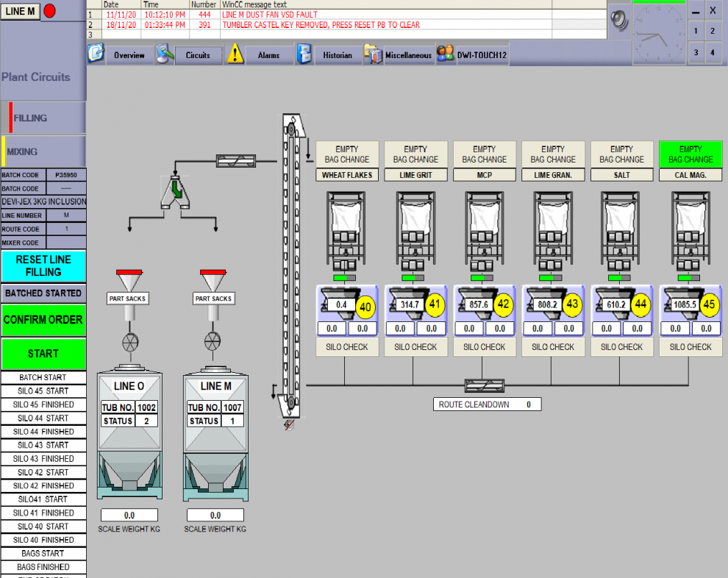728x578 pixels.
Task: Click the yellow silo 45 number badge
Action: click(708, 304)
